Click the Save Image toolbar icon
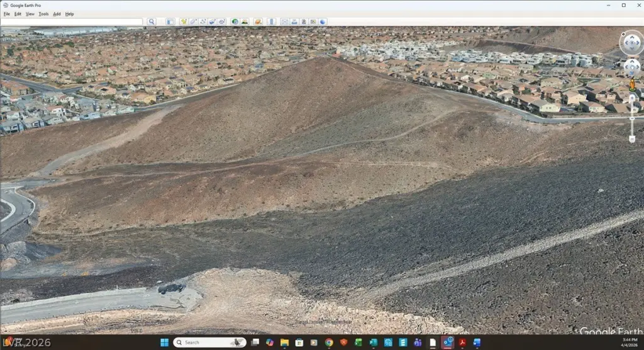This screenshot has width=644, height=350. tap(304, 21)
